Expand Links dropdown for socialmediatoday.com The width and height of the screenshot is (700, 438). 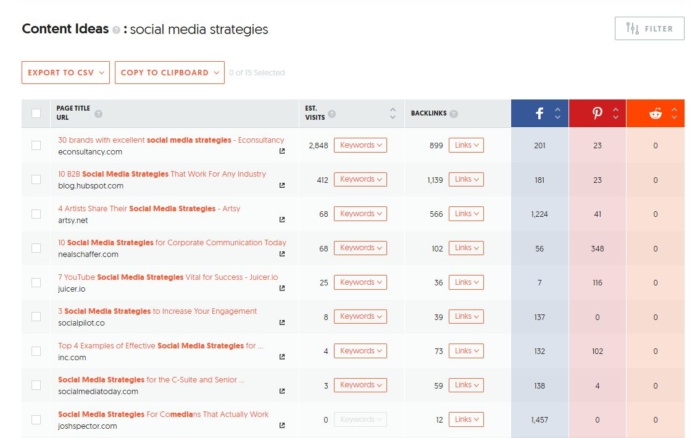click(466, 385)
